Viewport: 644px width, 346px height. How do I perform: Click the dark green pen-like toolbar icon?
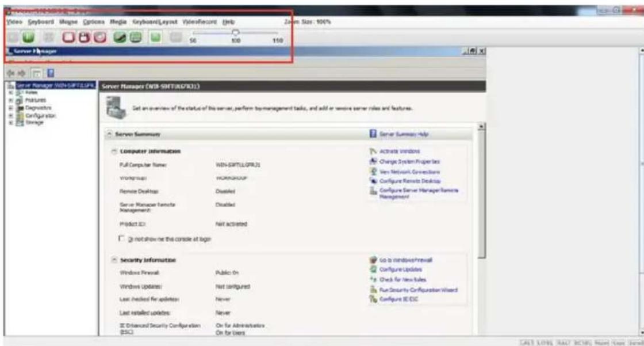[x=120, y=37]
